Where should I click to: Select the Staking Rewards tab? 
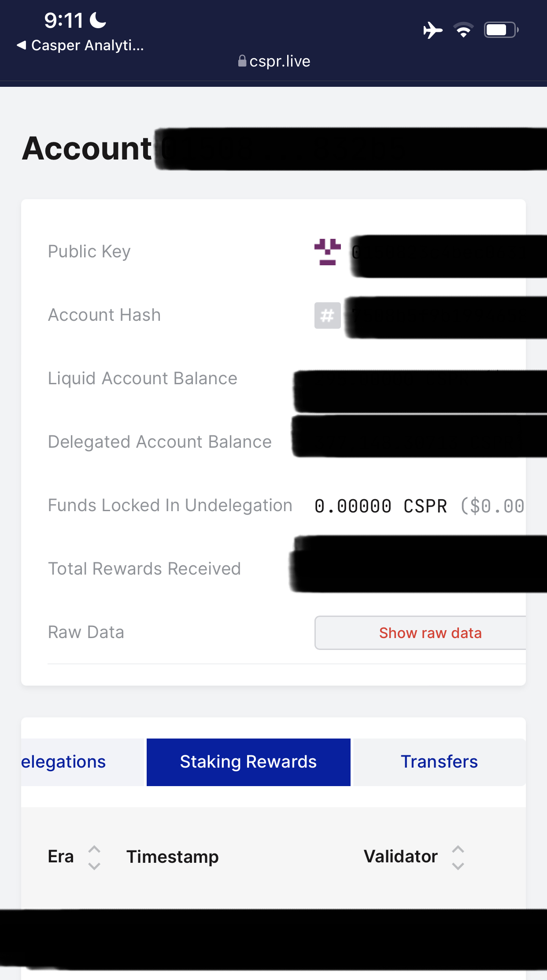(248, 762)
